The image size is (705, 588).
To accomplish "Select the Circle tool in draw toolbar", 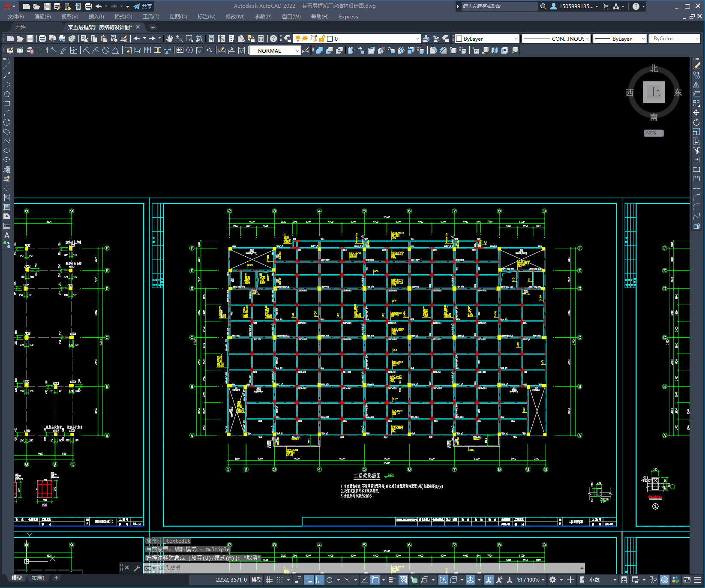I will (7, 122).
